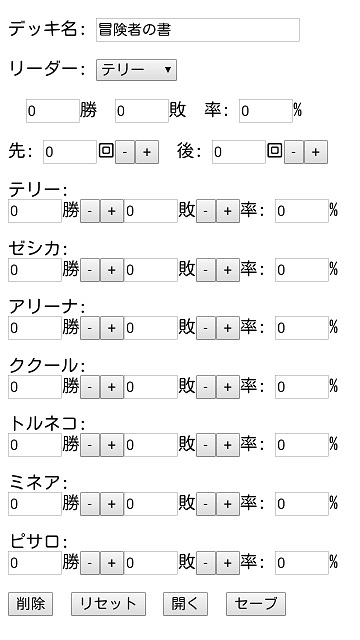360x640 pixels.
Task: Increase the 後 count with plus
Action: click(x=316, y=152)
